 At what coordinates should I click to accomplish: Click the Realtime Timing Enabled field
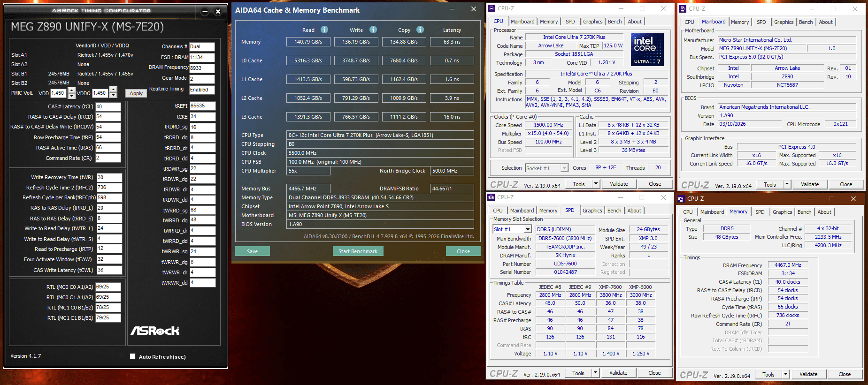click(x=202, y=90)
